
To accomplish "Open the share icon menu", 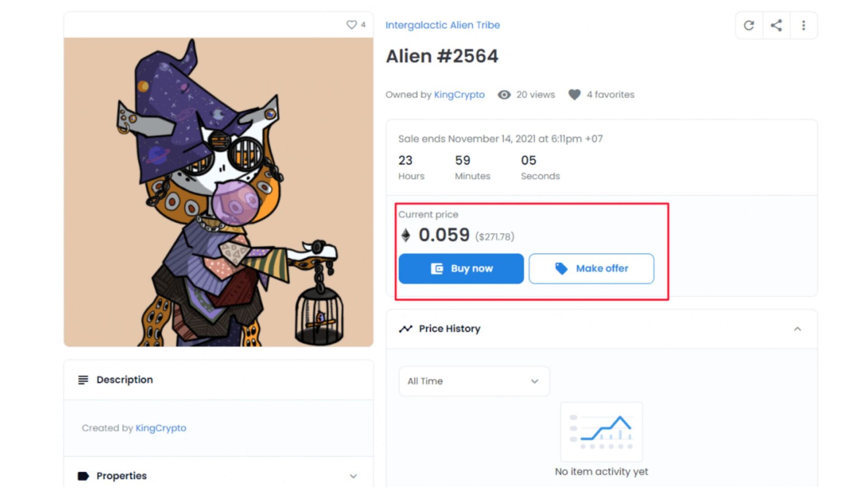I will tap(776, 25).
